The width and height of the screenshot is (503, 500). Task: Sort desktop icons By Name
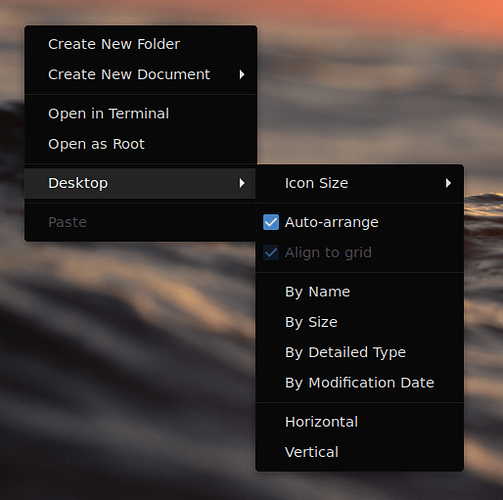360,292
